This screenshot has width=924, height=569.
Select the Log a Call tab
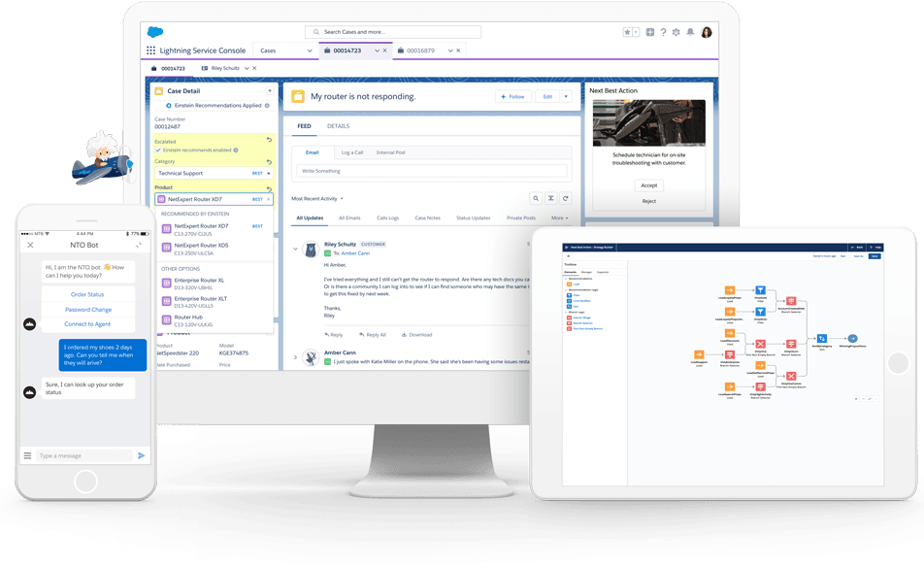pos(351,152)
